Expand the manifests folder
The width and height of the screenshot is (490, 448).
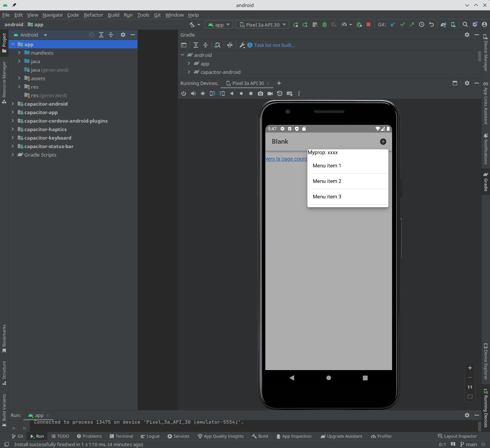tap(19, 53)
